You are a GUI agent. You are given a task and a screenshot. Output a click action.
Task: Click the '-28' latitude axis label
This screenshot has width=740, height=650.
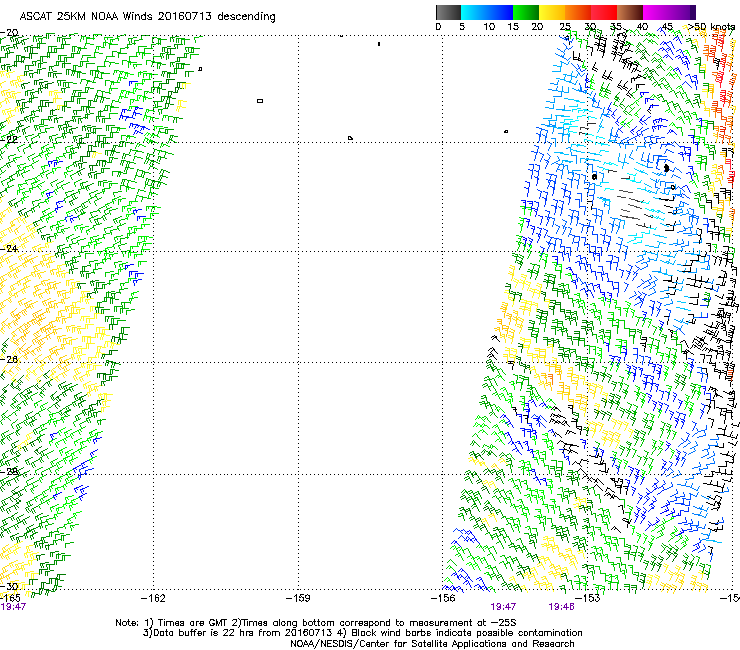(9, 472)
